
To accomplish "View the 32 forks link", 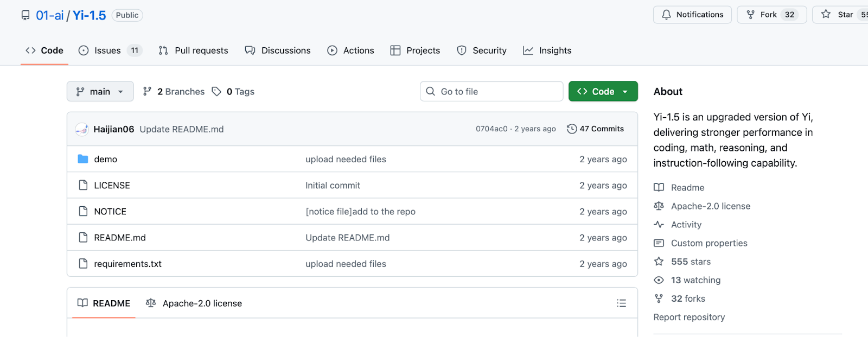I will (x=688, y=298).
